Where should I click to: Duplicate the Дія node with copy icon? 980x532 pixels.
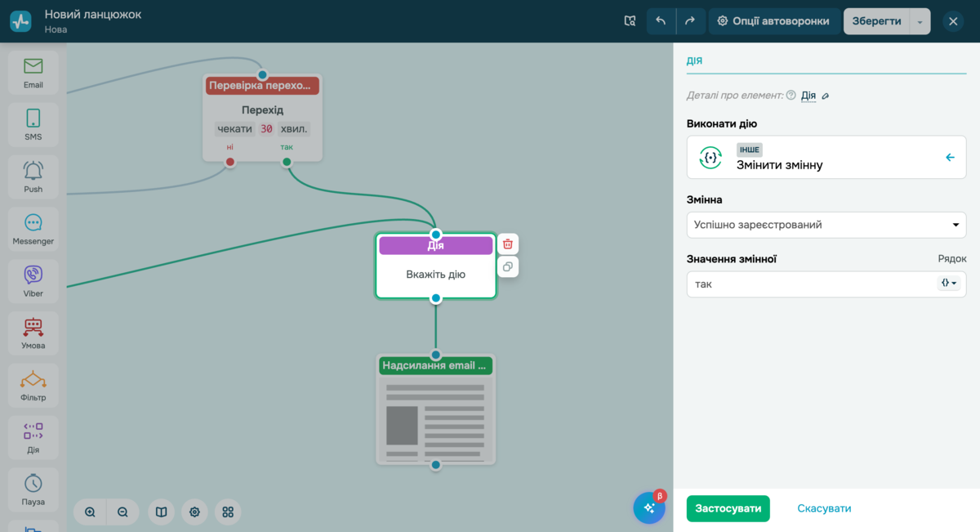pyautogui.click(x=508, y=266)
